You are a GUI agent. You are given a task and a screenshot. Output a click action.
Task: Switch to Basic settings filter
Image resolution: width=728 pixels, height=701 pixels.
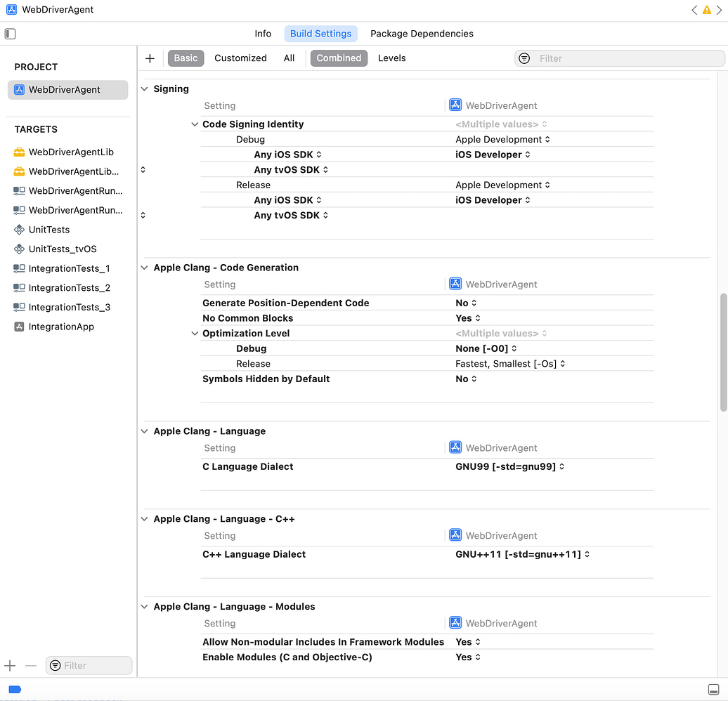click(186, 58)
